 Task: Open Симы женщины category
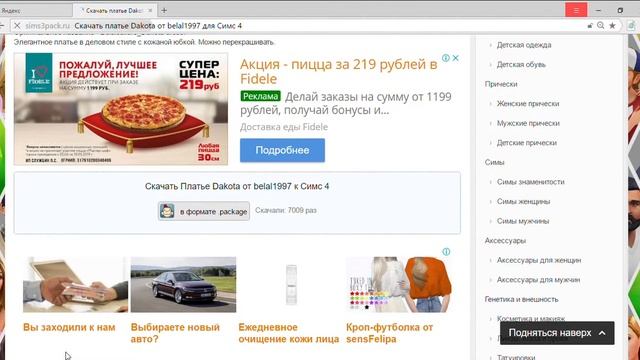(x=523, y=202)
